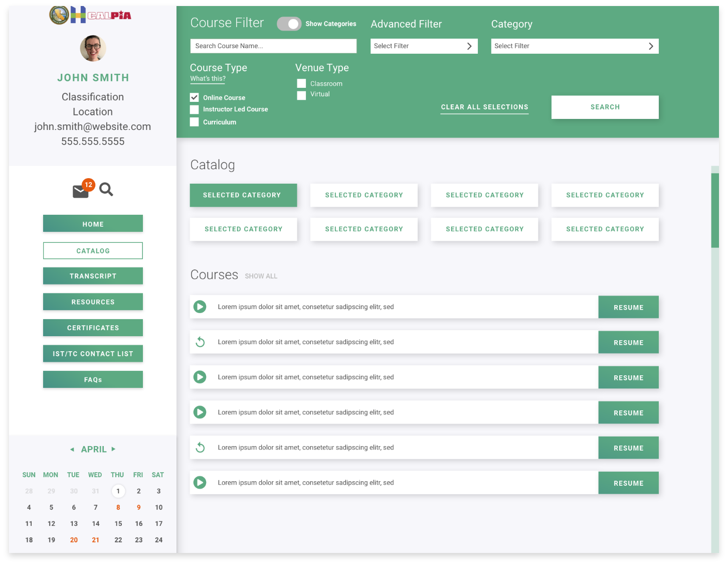728x565 pixels.
Task: Click play icon on third course row
Action: (x=200, y=377)
